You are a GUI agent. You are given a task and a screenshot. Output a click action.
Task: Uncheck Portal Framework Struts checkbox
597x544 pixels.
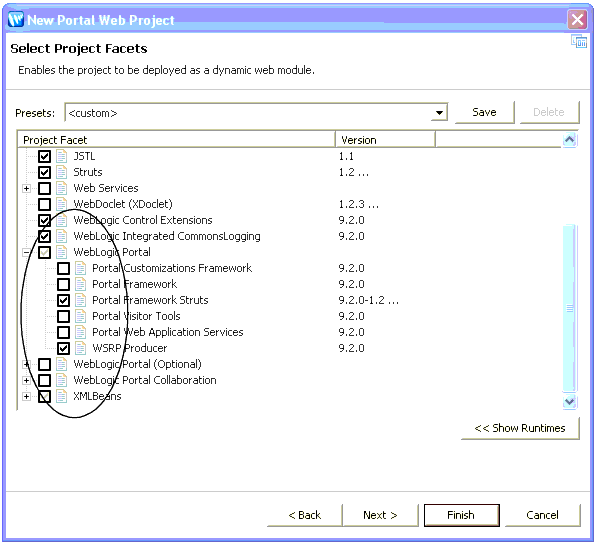(x=63, y=300)
